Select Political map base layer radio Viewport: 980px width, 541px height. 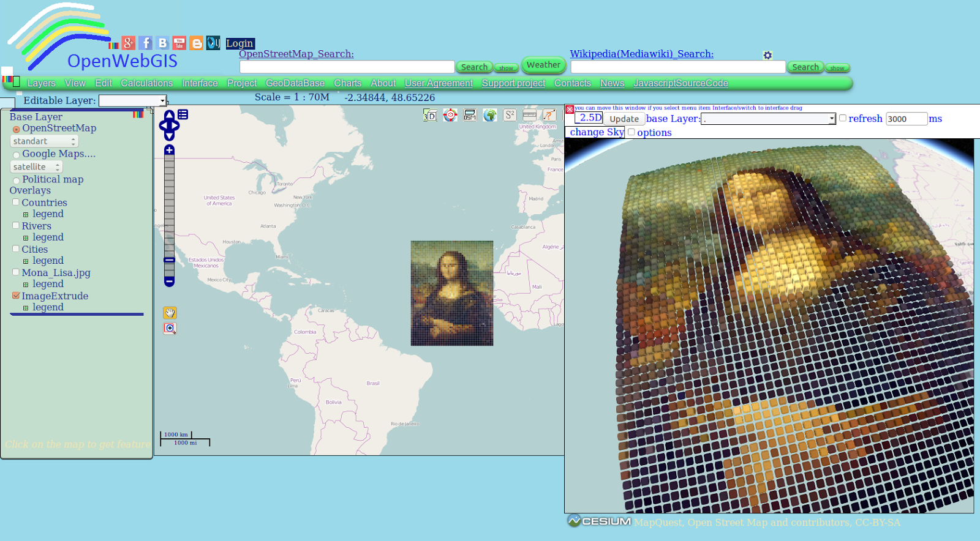[17, 181]
